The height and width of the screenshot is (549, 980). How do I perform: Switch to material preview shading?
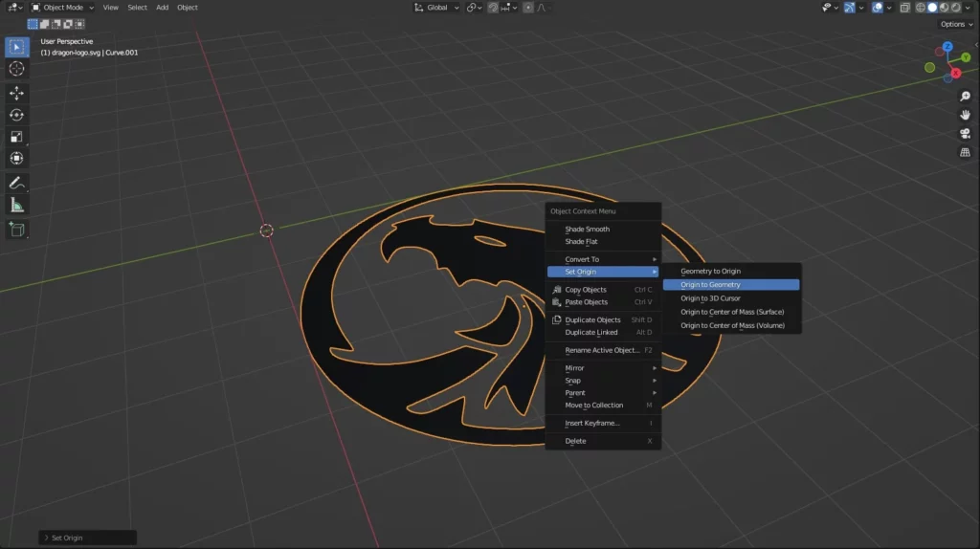point(945,8)
